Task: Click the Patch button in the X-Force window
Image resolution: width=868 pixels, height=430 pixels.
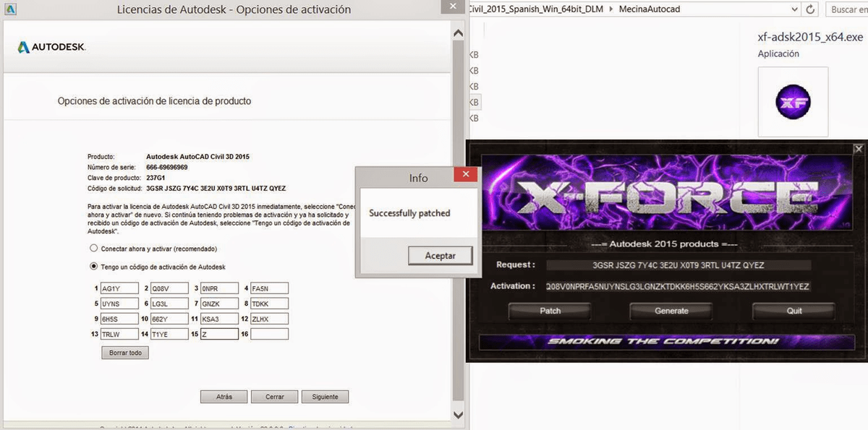Action: [550, 311]
